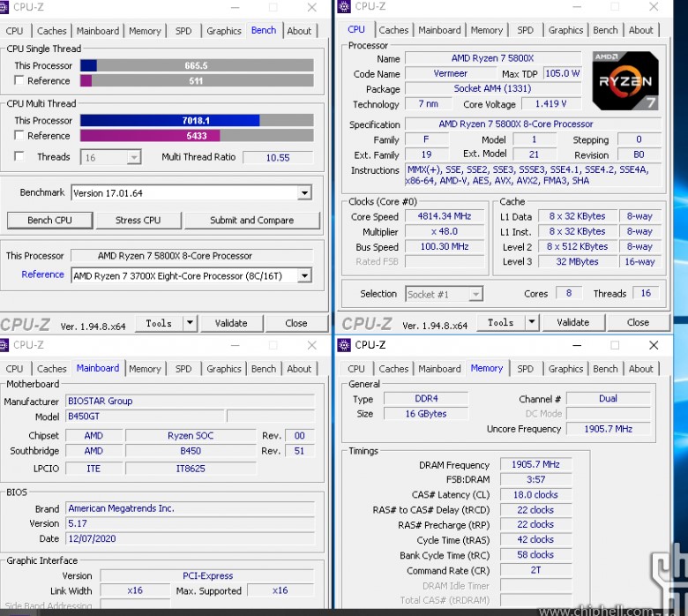The height and width of the screenshot is (616, 688).
Task: Click Code Name value Vermeer
Action: 451,73
